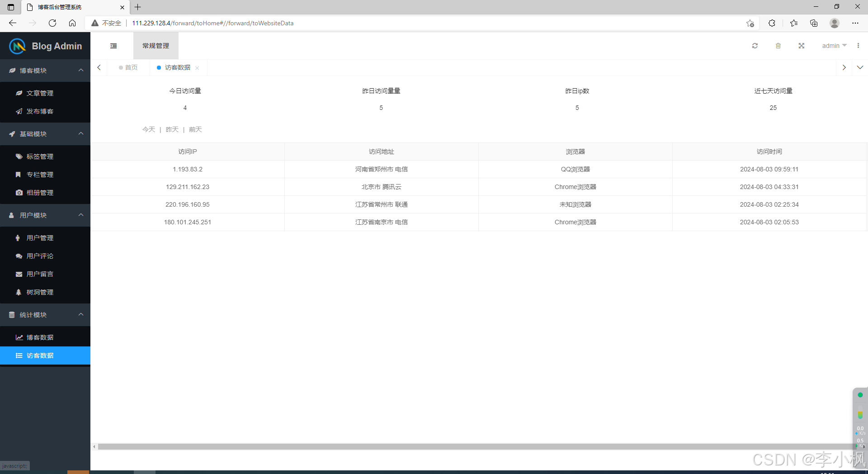Open 用户评论 in the sidebar

[x=45, y=256]
